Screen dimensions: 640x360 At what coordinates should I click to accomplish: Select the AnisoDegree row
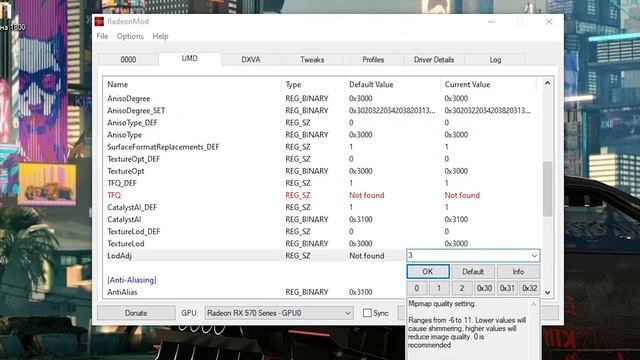[x=322, y=98]
